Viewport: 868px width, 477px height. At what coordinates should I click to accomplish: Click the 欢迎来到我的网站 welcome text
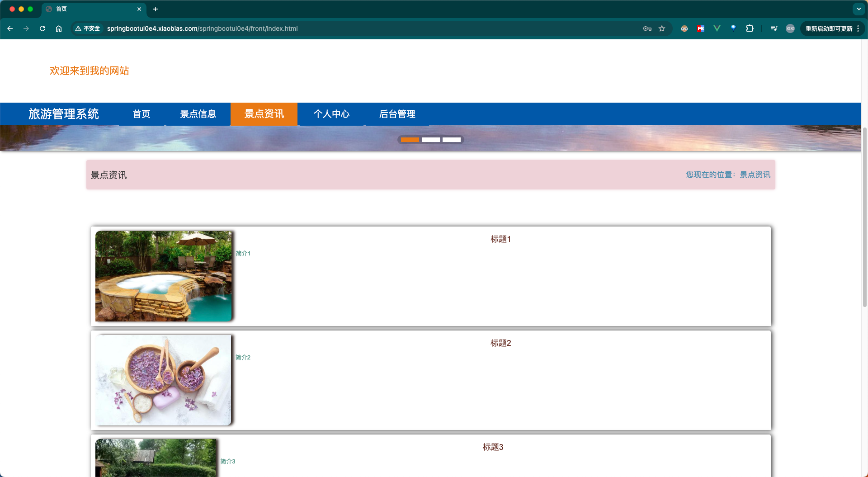[90, 71]
